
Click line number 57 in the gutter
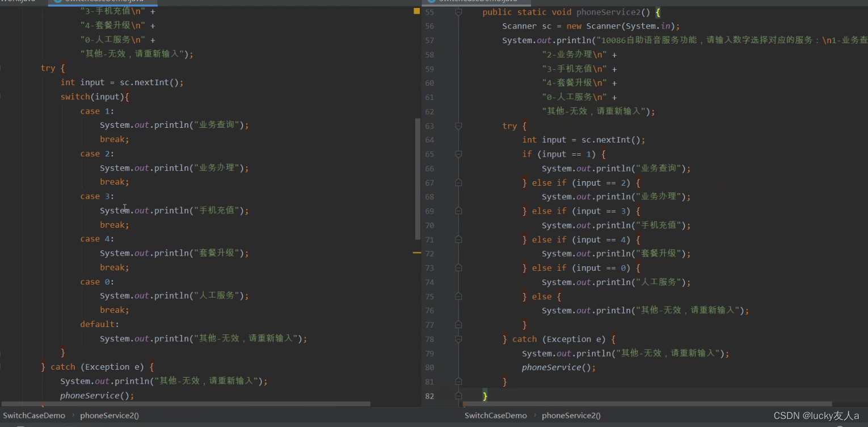(429, 40)
